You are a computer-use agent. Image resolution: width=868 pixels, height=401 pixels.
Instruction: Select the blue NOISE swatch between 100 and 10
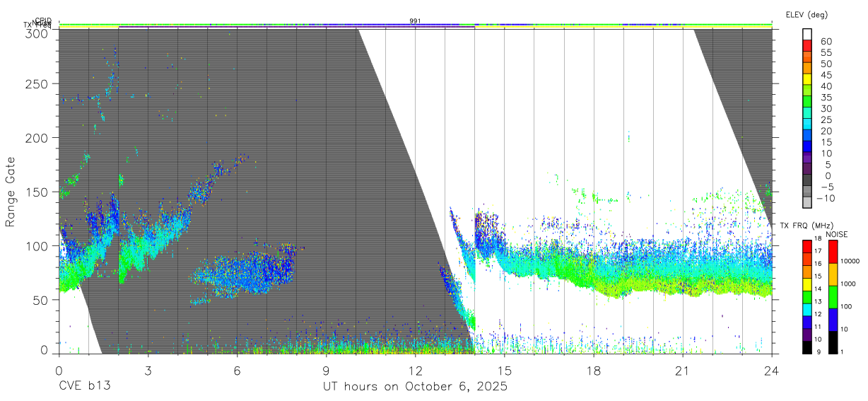click(x=832, y=320)
